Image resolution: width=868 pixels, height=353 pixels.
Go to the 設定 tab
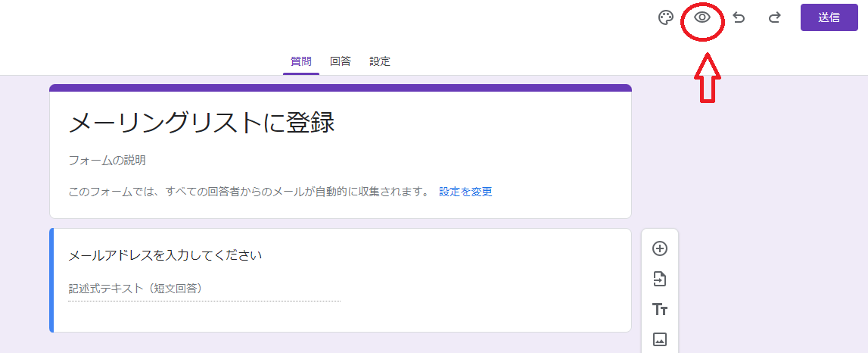(x=380, y=61)
